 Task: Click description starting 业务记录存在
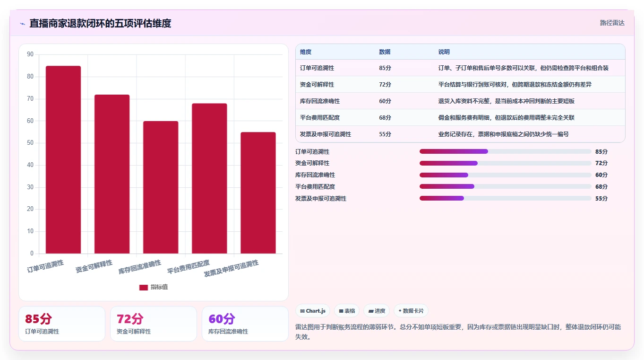click(x=504, y=134)
